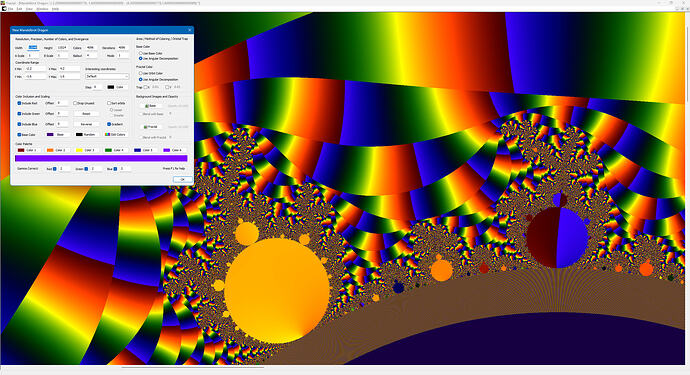Click the Fractal background image button
Screen dimensions: 690x375
tap(151, 127)
